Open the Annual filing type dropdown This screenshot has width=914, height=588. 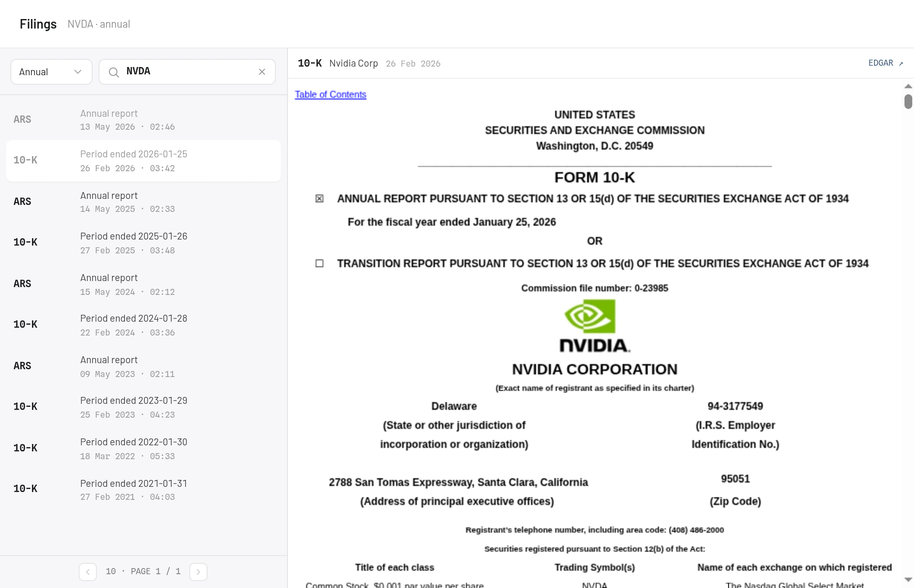(51, 72)
